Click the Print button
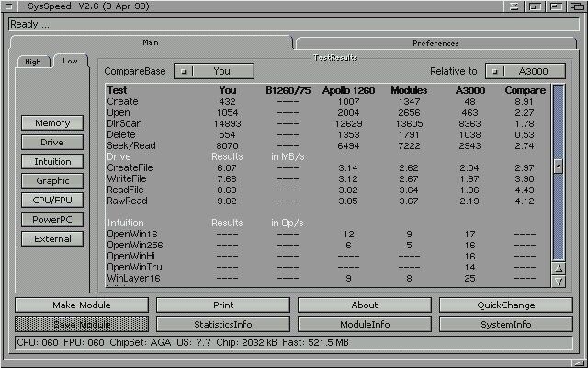Image resolution: width=588 pixels, height=368 pixels. [223, 305]
